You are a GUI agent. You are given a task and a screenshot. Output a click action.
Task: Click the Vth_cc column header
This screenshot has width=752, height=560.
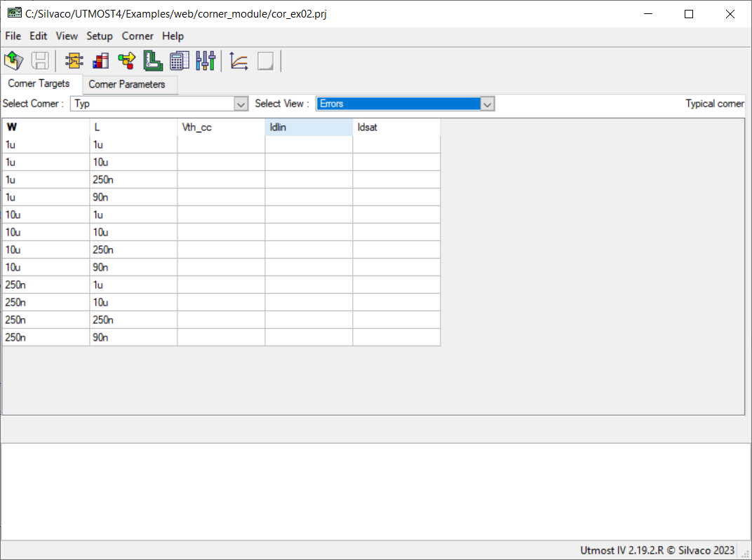point(221,127)
